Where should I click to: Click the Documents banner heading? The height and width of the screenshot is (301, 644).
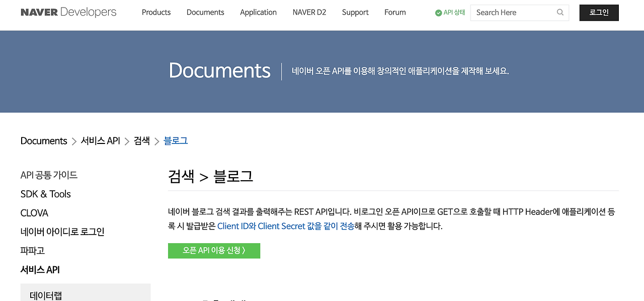(219, 70)
